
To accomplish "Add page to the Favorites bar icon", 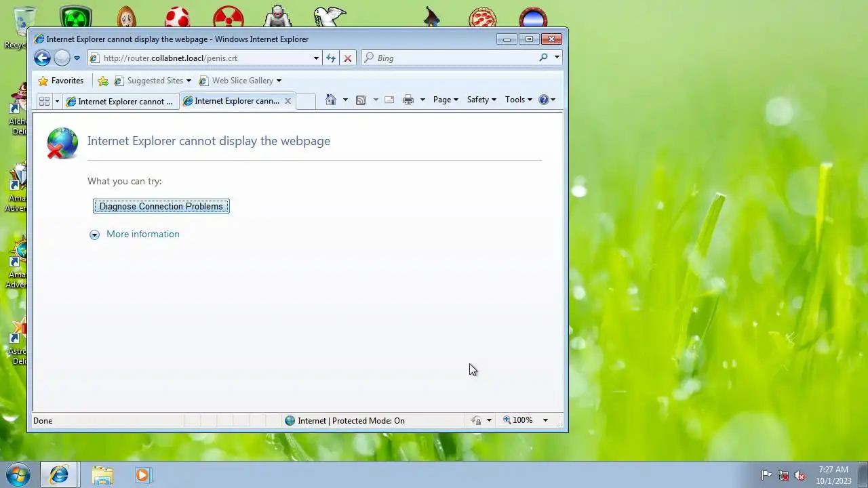I will click(x=103, y=81).
